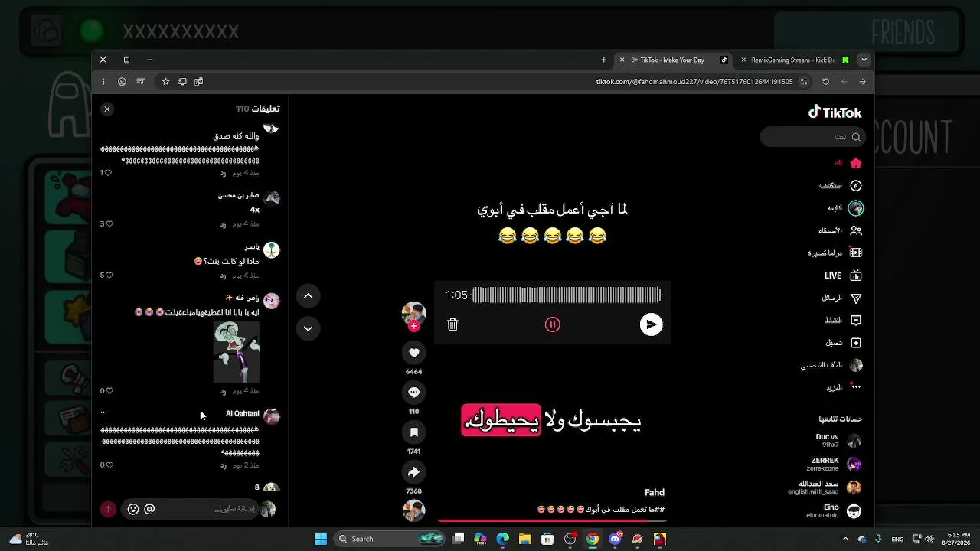The width and height of the screenshot is (980, 551).
Task: Open the browser menu three dots
Action: 103,82
